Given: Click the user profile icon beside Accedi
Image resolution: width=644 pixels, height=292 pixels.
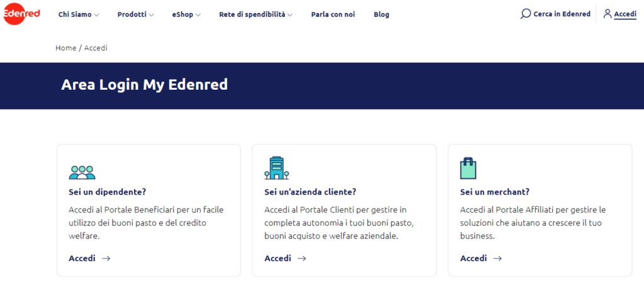Looking at the screenshot, I should [608, 14].
